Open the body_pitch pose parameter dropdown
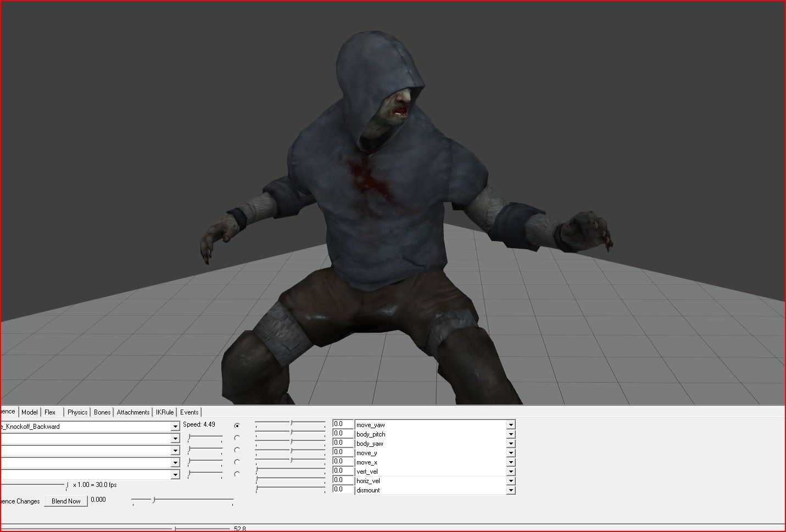 click(511, 434)
